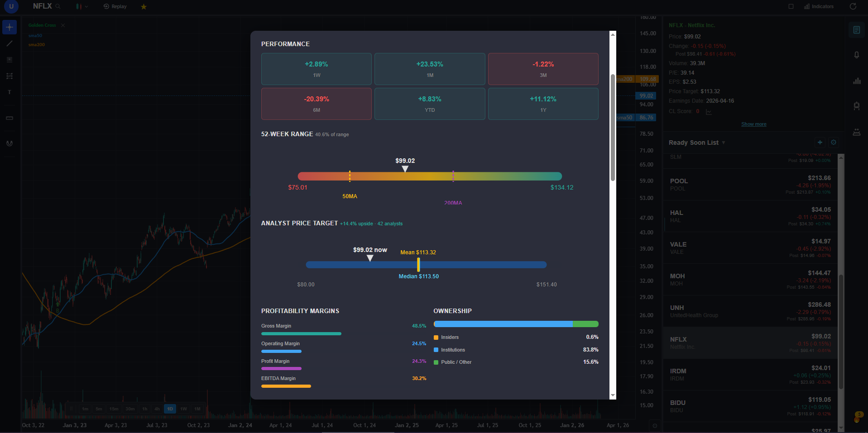
Task: Click the chart refresh icon top right
Action: click(853, 6)
